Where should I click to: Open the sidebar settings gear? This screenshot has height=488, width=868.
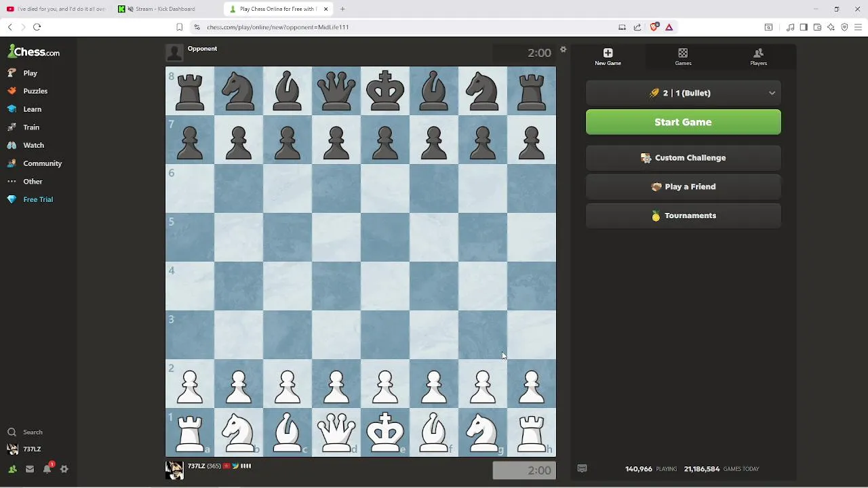[64, 469]
